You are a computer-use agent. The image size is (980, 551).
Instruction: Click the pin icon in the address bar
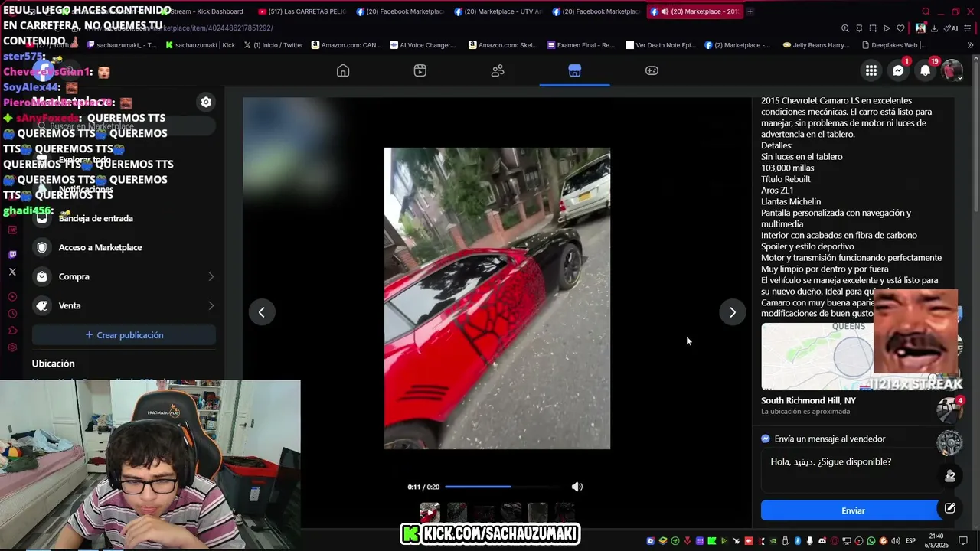click(x=859, y=28)
